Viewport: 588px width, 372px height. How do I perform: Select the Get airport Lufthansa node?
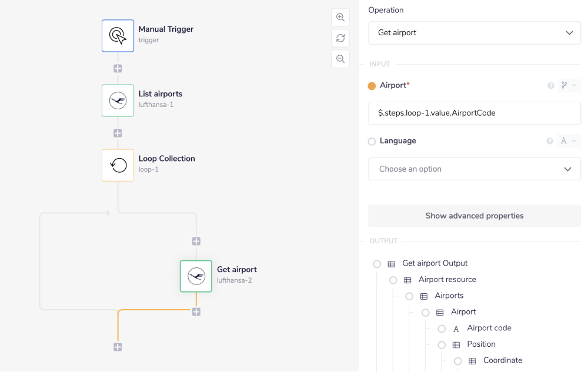coord(196,276)
